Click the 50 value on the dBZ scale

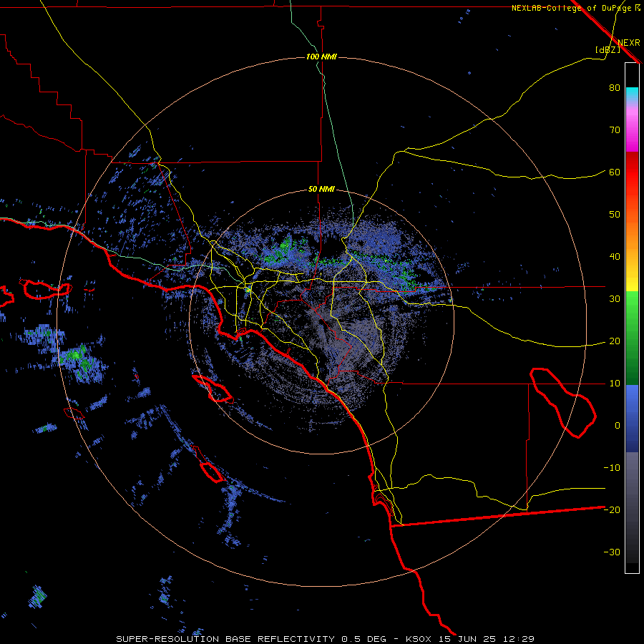pos(615,215)
